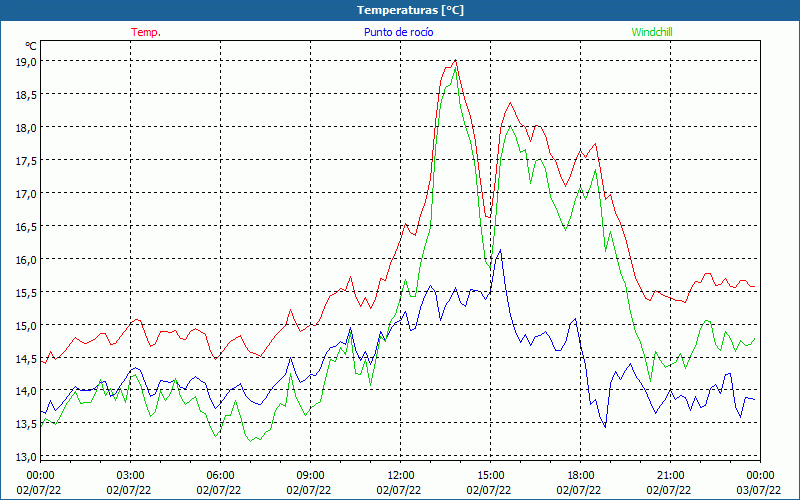The image size is (800, 500).
Task: Click the 16,5 y-axis value
Action: 26,226
